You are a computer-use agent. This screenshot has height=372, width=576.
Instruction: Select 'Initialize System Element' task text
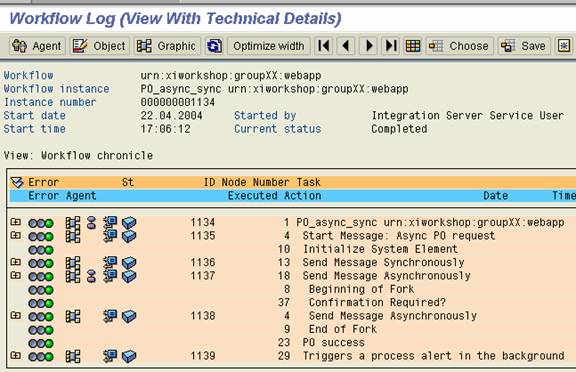[380, 249]
